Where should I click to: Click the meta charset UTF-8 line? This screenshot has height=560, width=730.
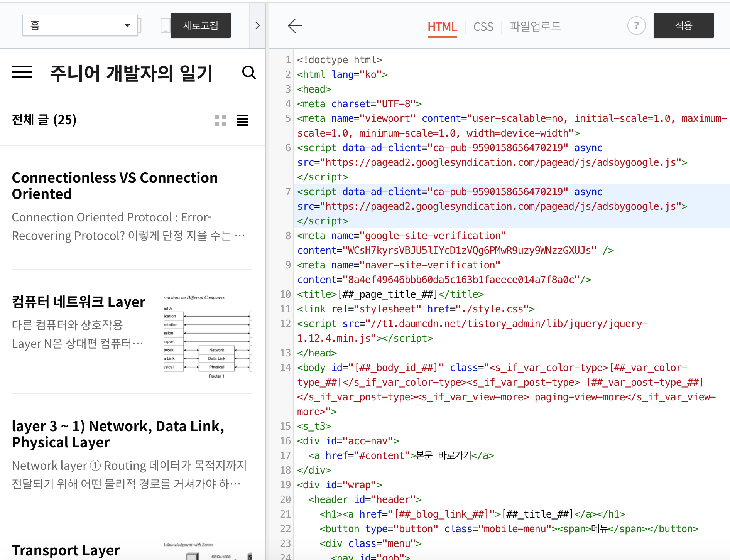[359, 104]
